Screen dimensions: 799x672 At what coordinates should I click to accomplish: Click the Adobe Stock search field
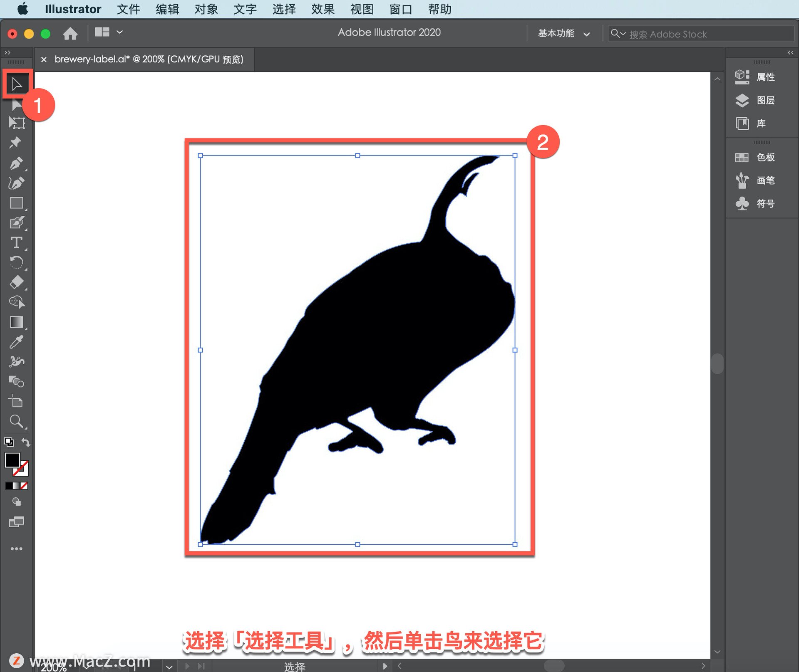701,34
